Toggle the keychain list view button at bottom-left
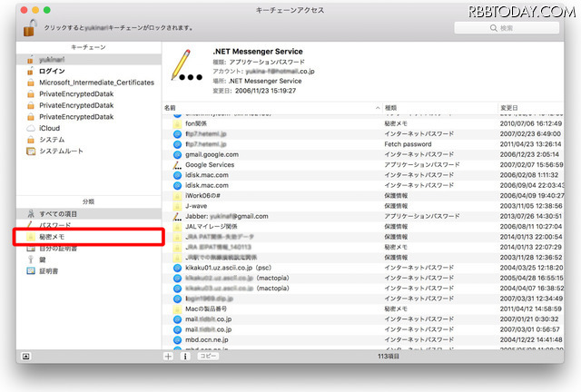This screenshot has width=581, height=392. pyautogui.click(x=26, y=357)
